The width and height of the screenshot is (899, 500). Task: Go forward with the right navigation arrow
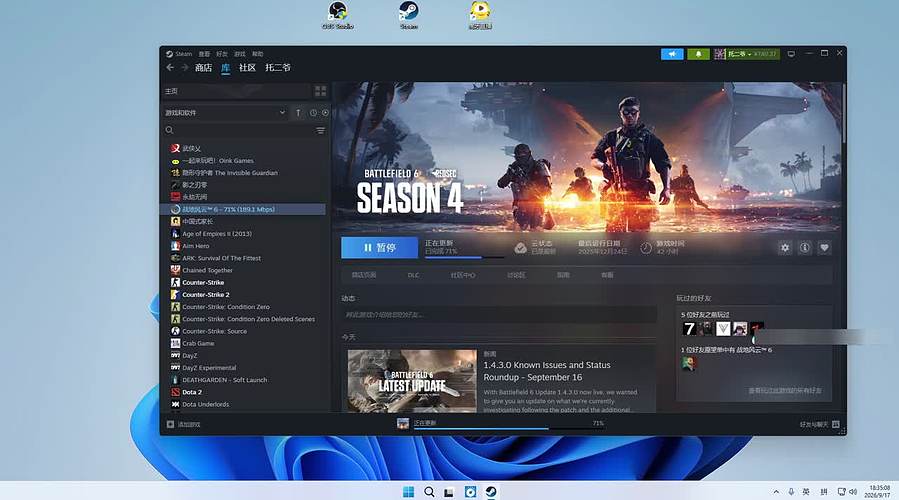[185, 68]
